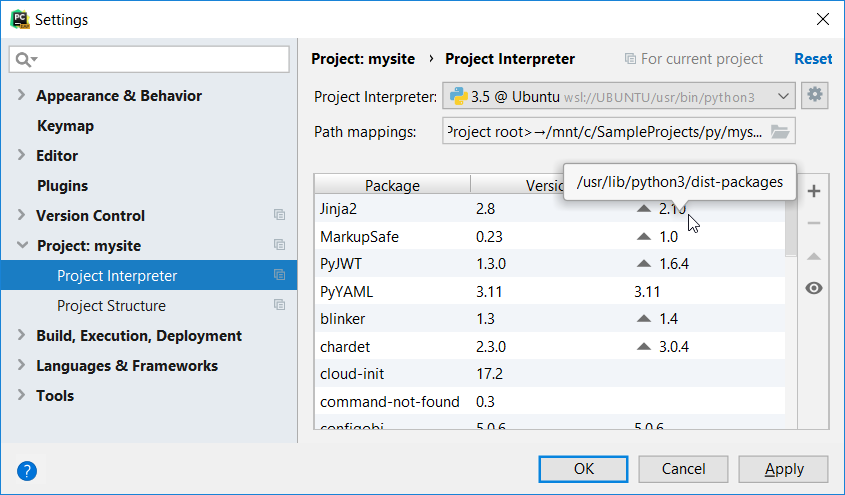Expand the Build, Execution, Deployment section
This screenshot has width=845, height=495.
tap(22, 336)
